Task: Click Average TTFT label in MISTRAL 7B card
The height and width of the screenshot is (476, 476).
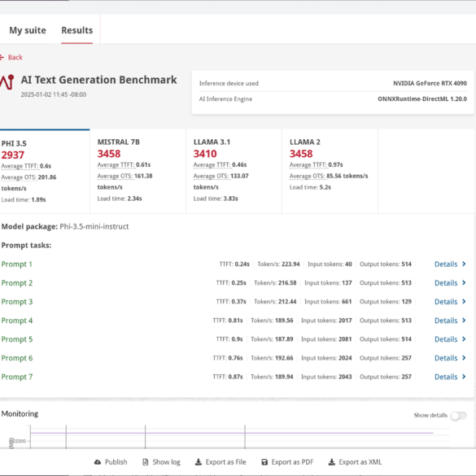Action: pos(116,165)
